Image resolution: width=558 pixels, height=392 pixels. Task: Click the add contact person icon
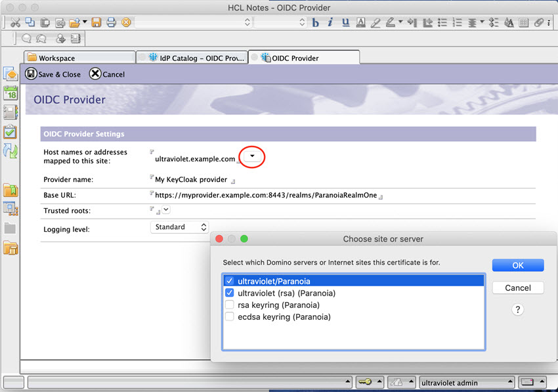coord(60,38)
